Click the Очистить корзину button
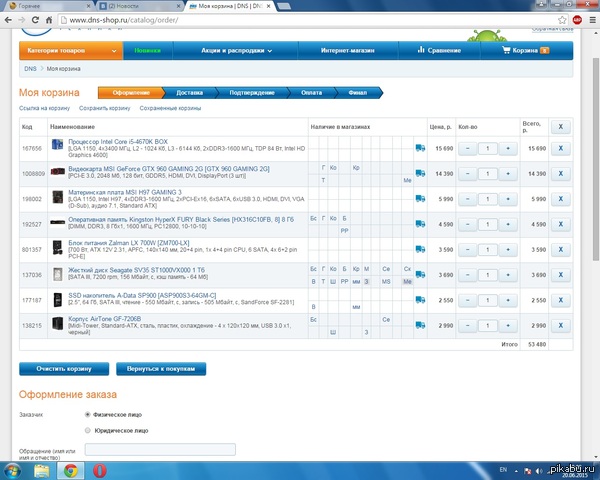This screenshot has height=480, width=600. (x=62, y=368)
